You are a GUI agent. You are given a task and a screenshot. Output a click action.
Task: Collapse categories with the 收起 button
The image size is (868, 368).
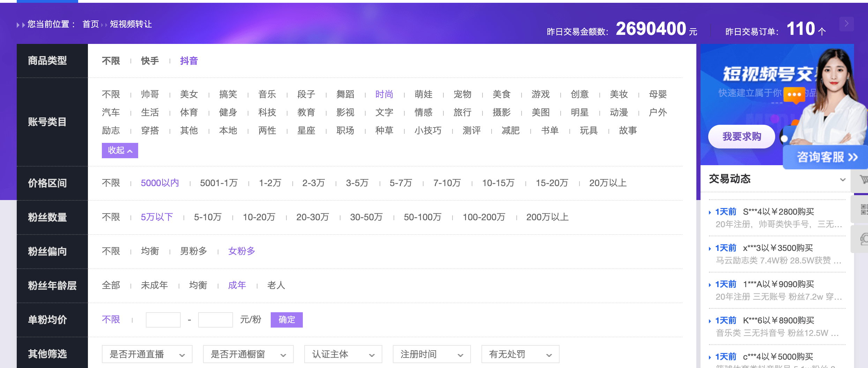(120, 150)
